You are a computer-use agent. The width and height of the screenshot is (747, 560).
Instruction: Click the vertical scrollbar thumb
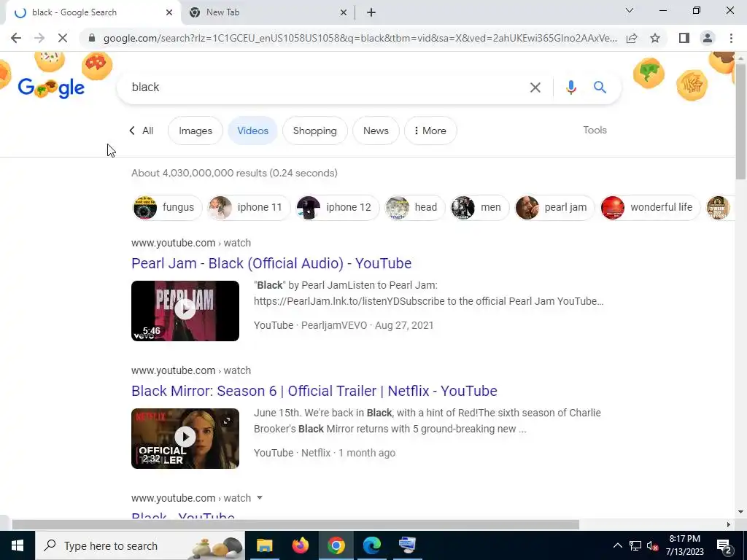click(740, 120)
